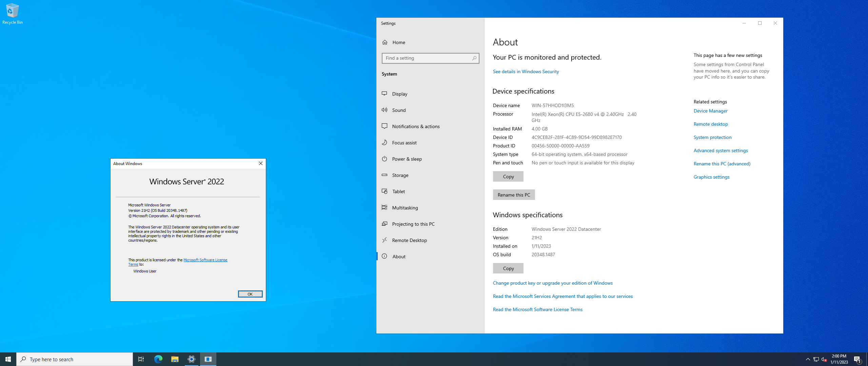The height and width of the screenshot is (366, 868).
Task: Maximize the Settings window
Action: pyautogui.click(x=759, y=23)
